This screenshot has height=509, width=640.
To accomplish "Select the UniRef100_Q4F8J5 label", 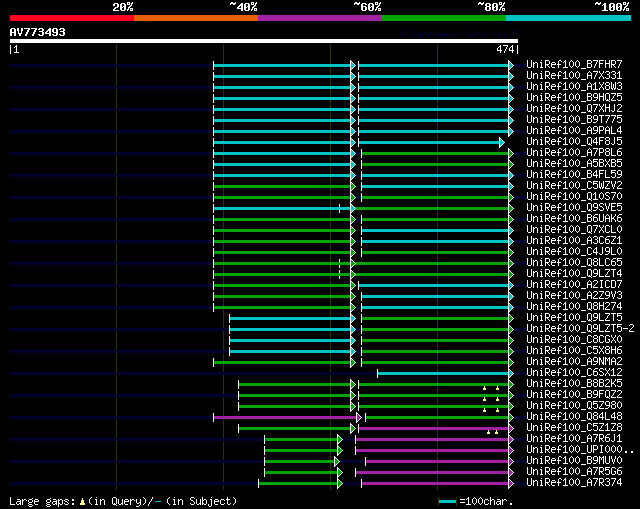I will (x=574, y=142).
